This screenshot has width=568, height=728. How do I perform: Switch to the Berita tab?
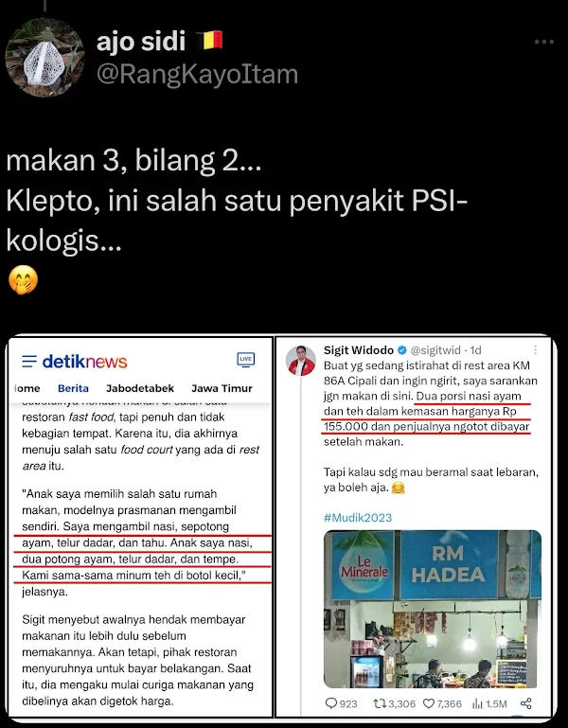click(x=73, y=388)
